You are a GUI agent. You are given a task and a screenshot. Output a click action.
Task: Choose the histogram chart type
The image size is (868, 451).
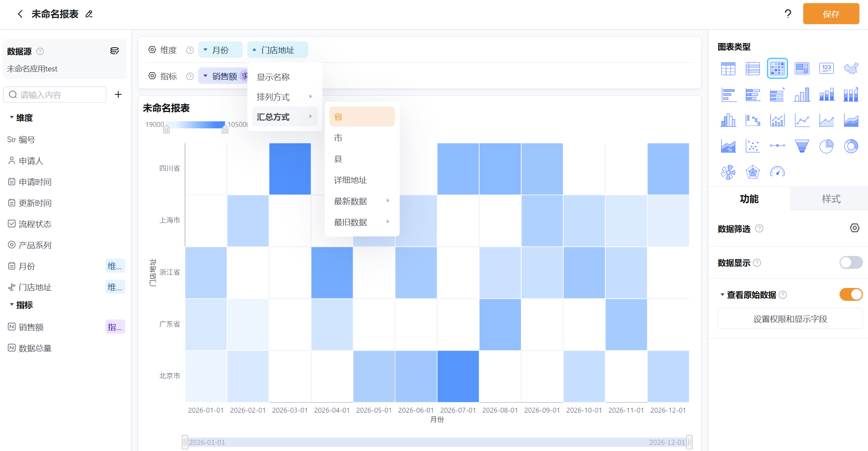pyautogui.click(x=728, y=121)
